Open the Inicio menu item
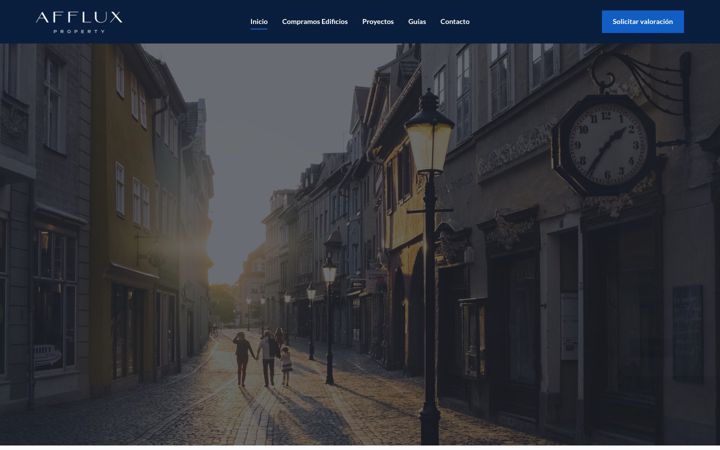The height and width of the screenshot is (450, 720). click(259, 22)
